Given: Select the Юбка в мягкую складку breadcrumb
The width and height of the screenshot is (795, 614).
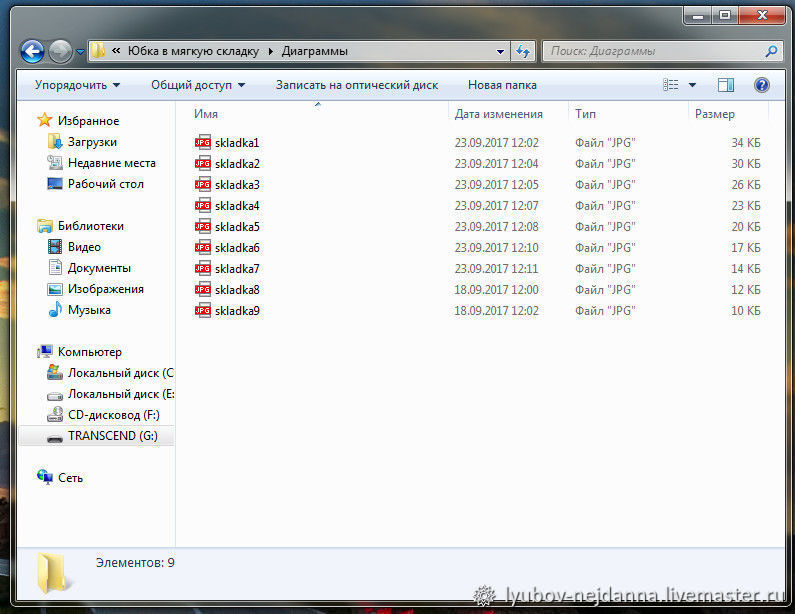Looking at the screenshot, I should (x=193, y=51).
